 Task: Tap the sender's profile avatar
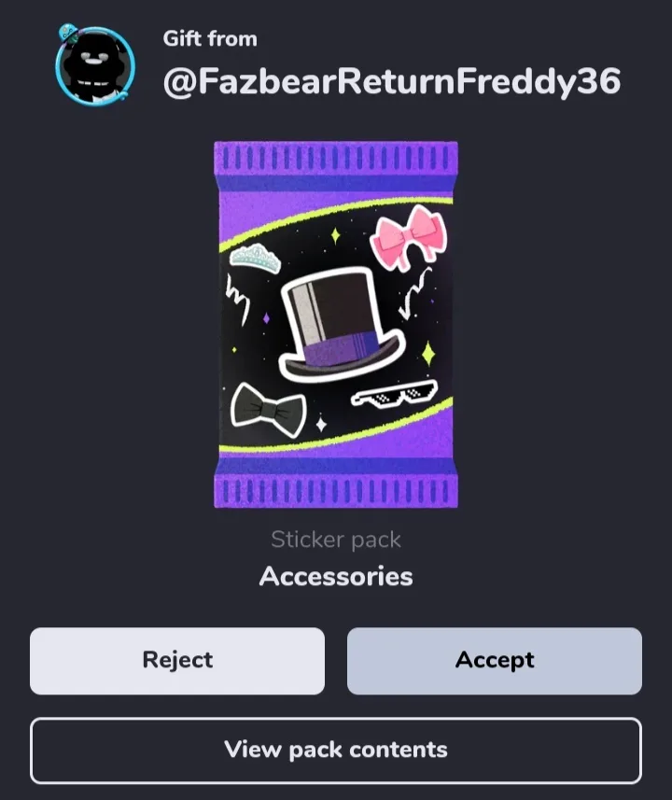(95, 65)
